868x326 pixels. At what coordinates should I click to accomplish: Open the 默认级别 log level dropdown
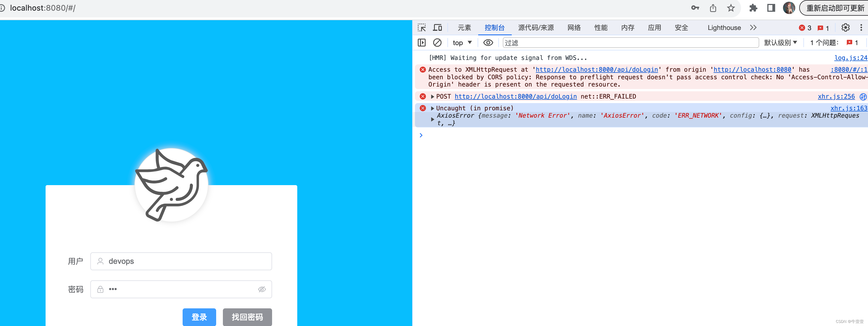780,43
